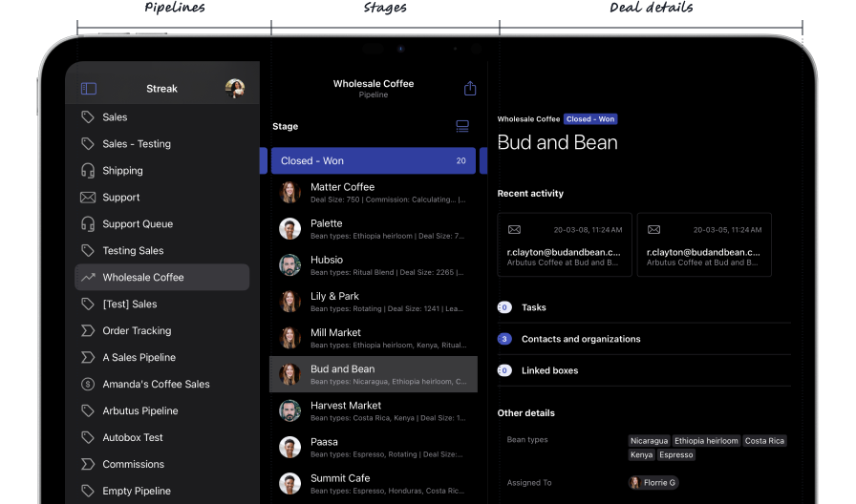Open the Order Tracking pipeline
This screenshot has height=504, width=856.
(x=161, y=330)
